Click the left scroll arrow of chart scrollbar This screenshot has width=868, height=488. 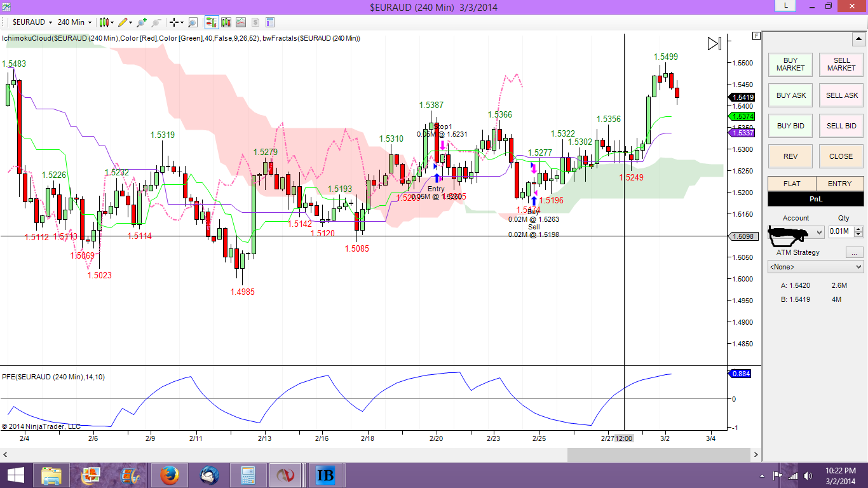(5, 455)
